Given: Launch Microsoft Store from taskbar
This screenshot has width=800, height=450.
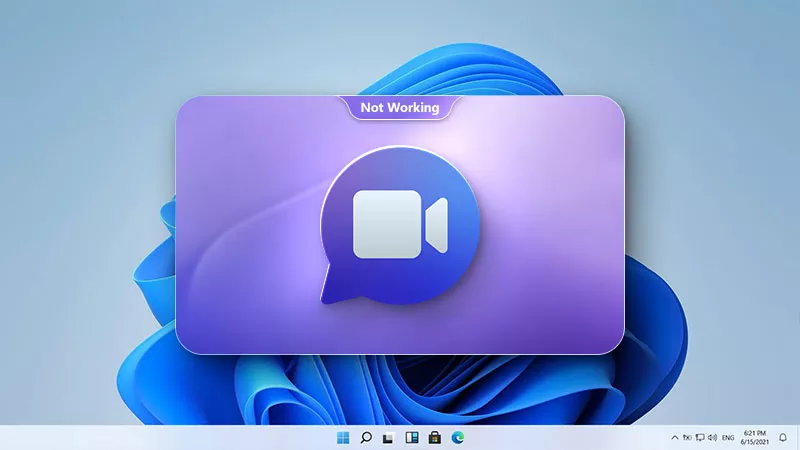Looking at the screenshot, I should click(434, 438).
